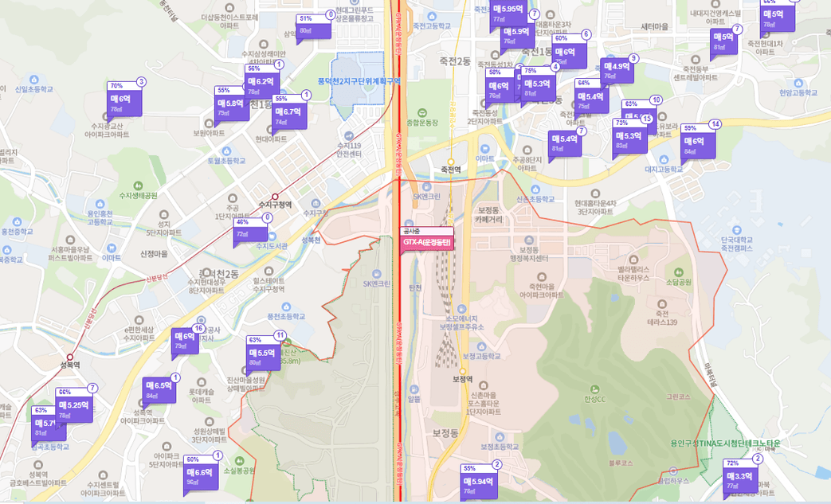Click the 알뜰 gas station icon
This screenshot has width=831, height=504.
click(x=414, y=390)
